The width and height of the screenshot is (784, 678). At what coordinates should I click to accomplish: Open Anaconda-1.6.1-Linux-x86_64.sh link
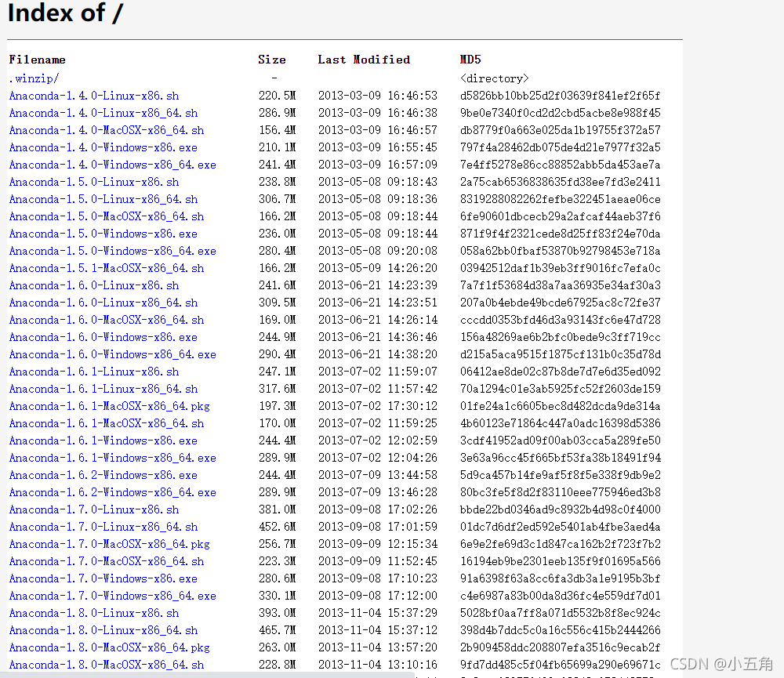103,389
